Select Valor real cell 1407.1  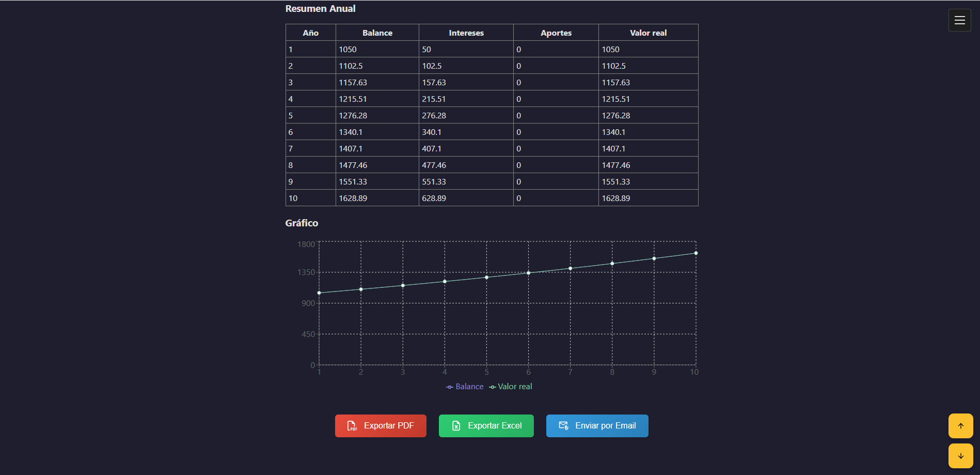pos(648,148)
